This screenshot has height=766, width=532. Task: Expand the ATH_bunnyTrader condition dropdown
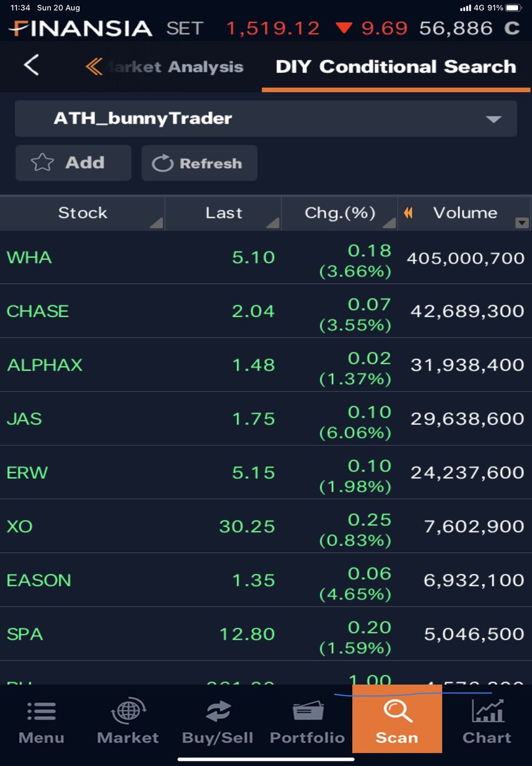266,118
